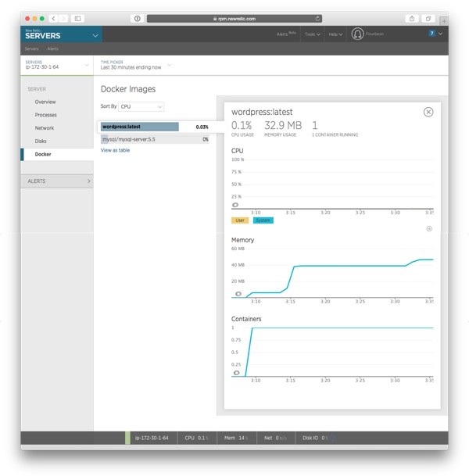Click the Safari address bar
The image size is (469, 476).
pos(234,19)
